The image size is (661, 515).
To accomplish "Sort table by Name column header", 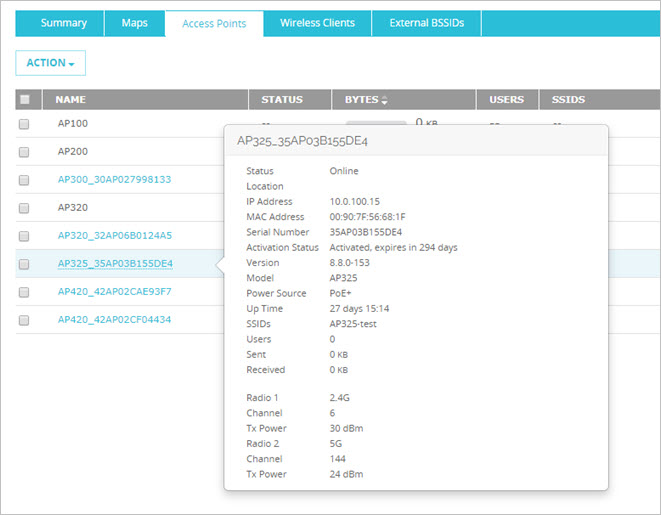I will click(70, 100).
